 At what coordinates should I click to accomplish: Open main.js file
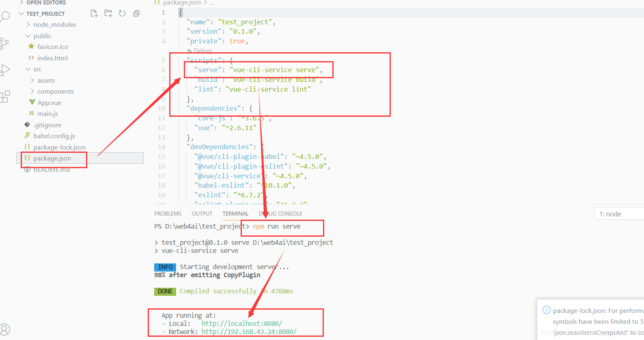tap(47, 113)
